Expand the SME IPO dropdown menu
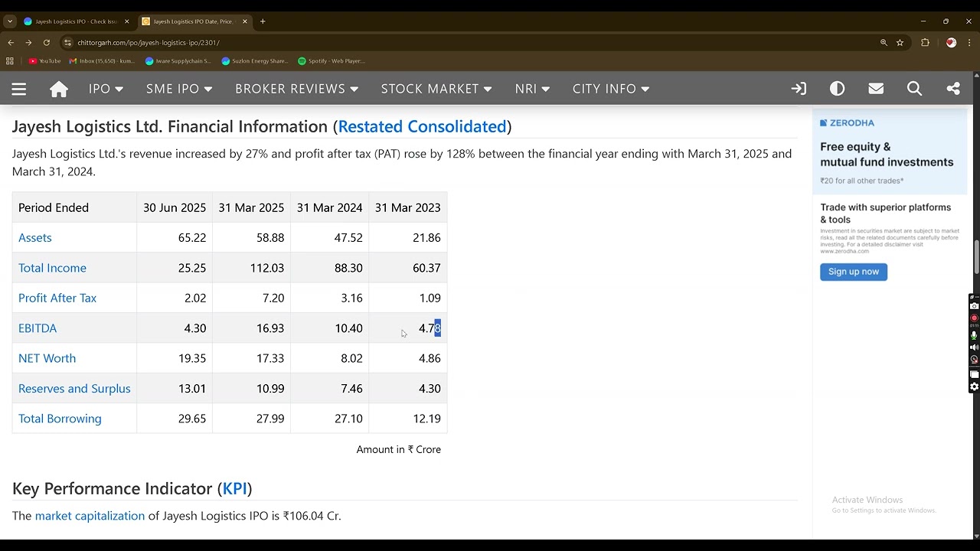980x551 pixels. (179, 89)
